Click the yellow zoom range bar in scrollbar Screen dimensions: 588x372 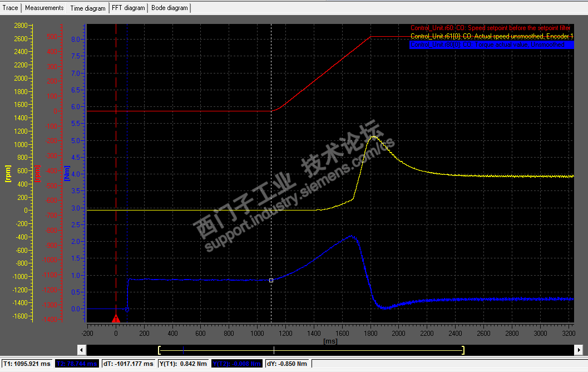click(312, 350)
